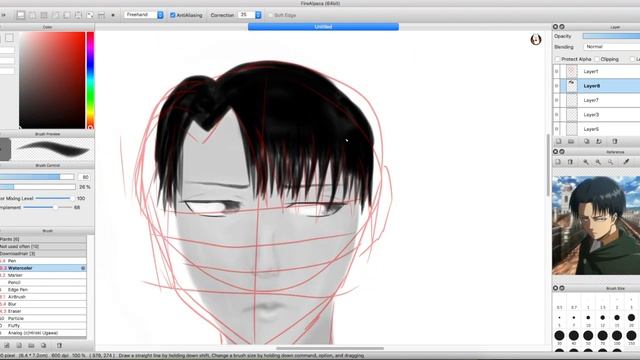Add a brush folder below brush list
This screenshot has height=360, width=640.
pos(31,345)
